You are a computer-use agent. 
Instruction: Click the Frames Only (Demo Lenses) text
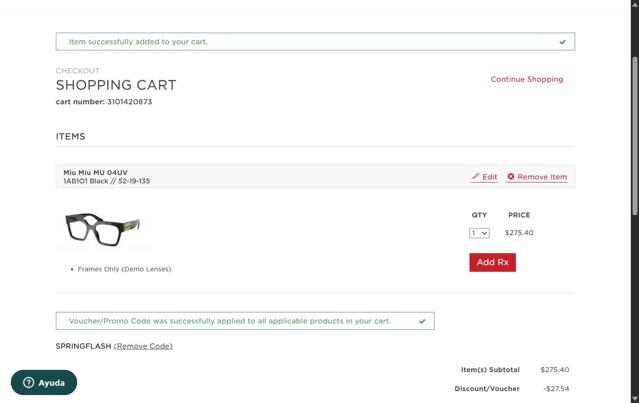(124, 269)
